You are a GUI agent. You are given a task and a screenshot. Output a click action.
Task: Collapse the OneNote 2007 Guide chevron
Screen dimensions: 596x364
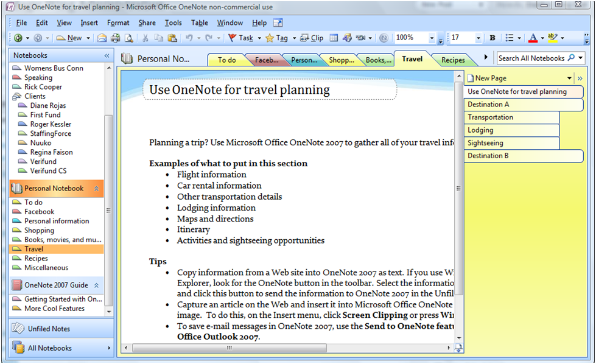coord(96,285)
